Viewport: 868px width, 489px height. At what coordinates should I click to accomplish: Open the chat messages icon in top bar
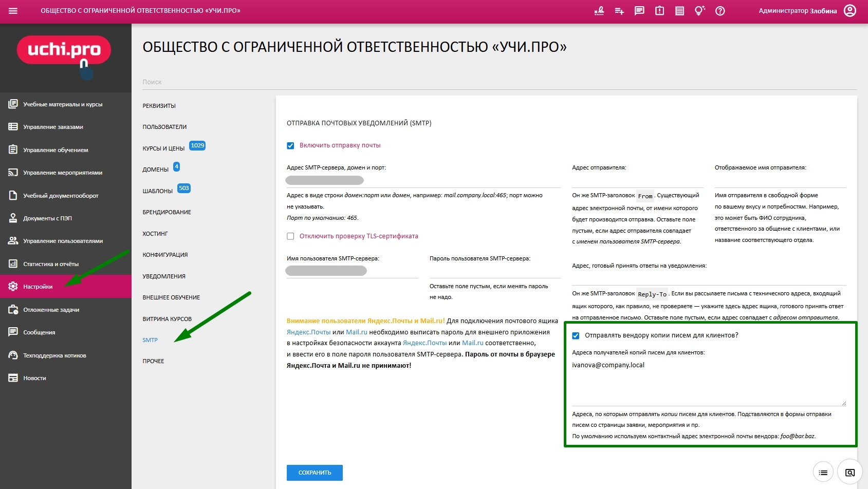[x=639, y=11]
